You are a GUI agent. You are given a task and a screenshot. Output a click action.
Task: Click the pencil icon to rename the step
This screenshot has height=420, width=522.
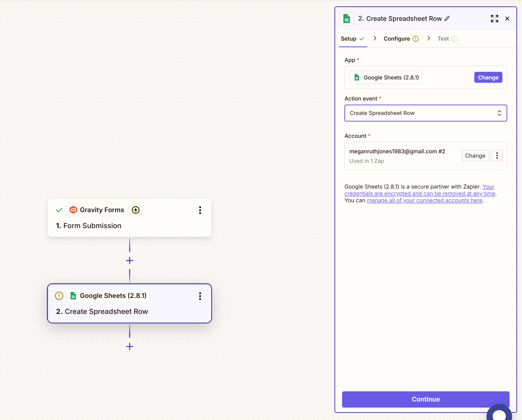pos(447,19)
